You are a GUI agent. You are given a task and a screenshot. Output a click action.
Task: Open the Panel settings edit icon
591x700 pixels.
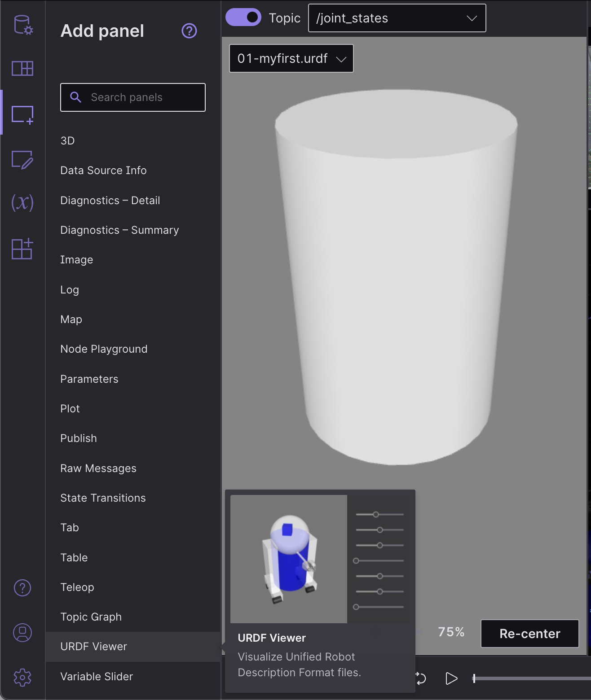point(22,160)
